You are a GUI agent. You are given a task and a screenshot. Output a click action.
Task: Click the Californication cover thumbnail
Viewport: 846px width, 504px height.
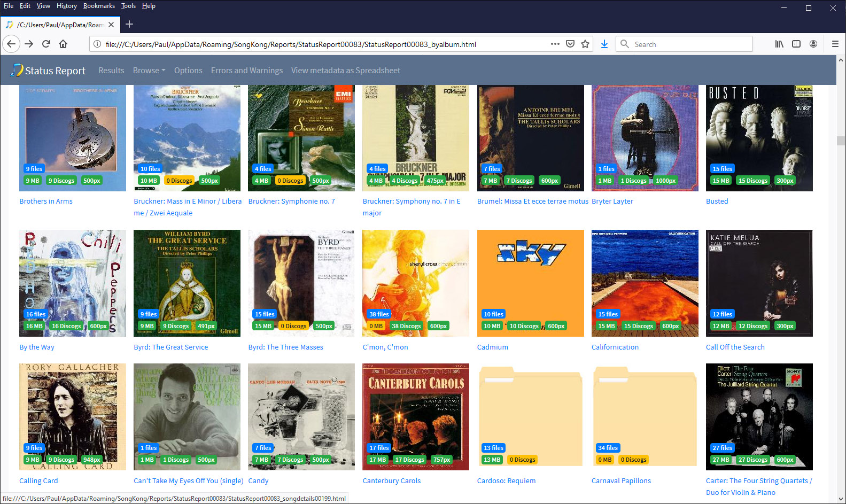645,283
